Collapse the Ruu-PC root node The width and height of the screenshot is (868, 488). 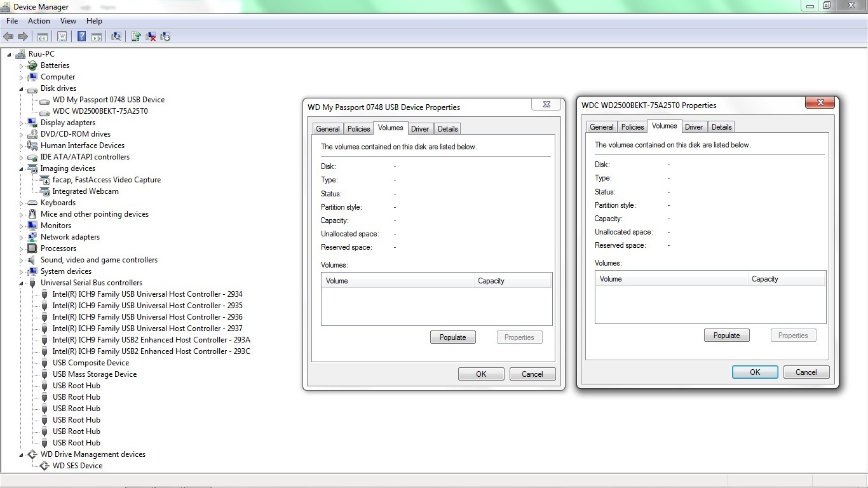9,55
